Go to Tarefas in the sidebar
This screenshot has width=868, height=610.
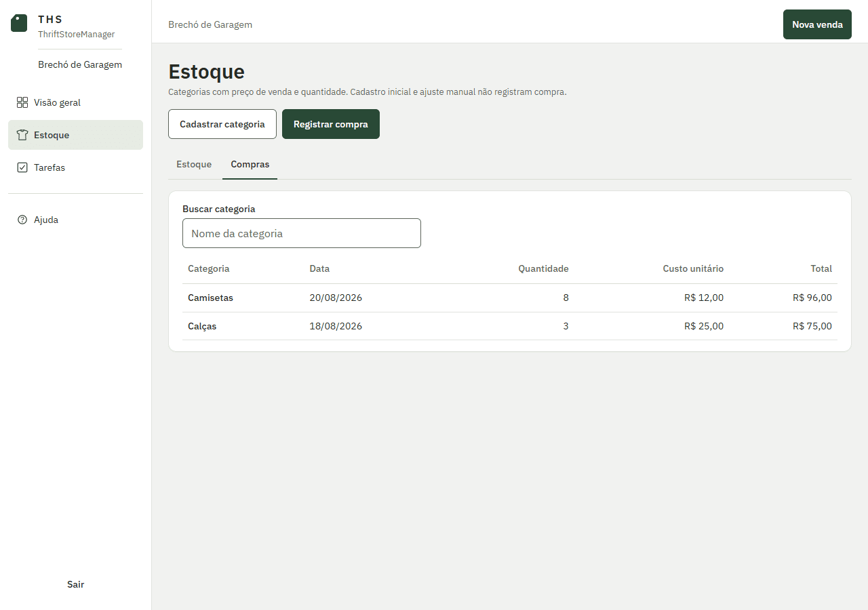(x=75, y=167)
